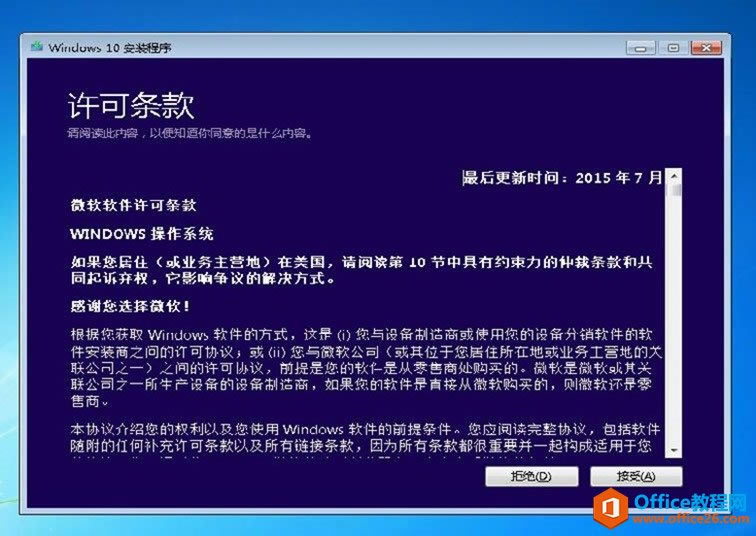Click the 最后更新时间: 2015 年 7 月 text

[x=563, y=178]
